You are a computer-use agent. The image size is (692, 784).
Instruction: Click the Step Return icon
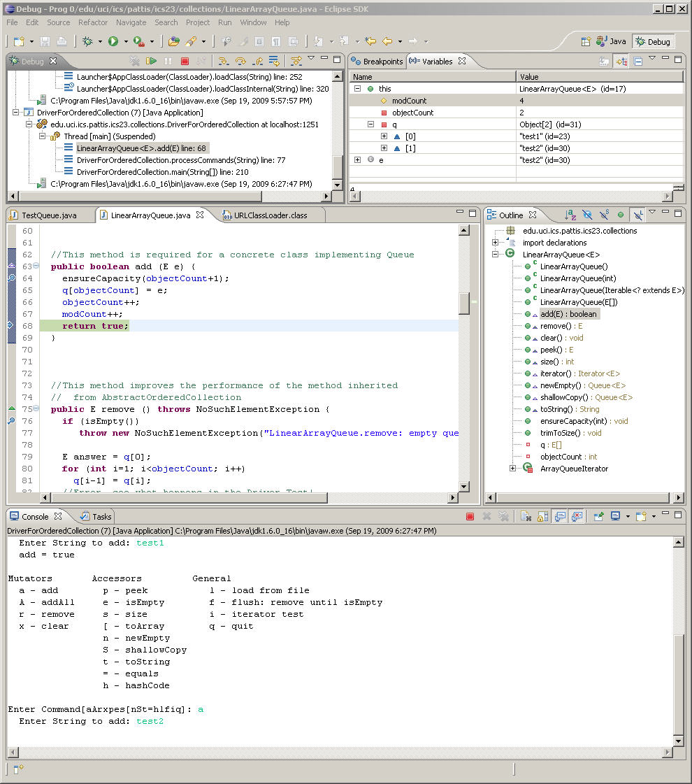coord(258,61)
